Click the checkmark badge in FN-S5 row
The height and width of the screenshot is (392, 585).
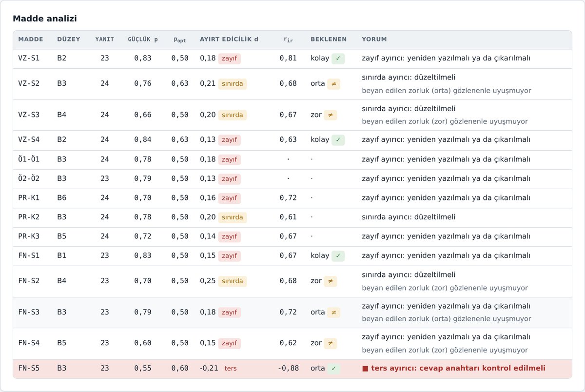333,369
